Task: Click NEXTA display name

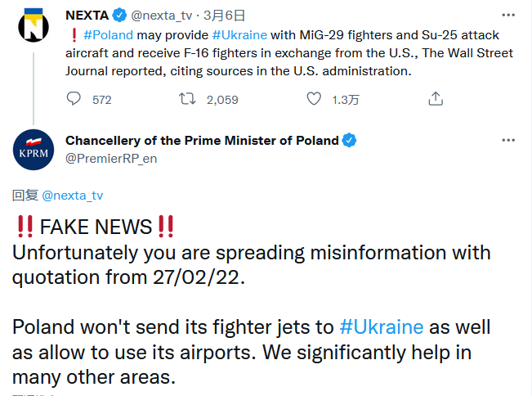Action: pyautogui.click(x=87, y=16)
